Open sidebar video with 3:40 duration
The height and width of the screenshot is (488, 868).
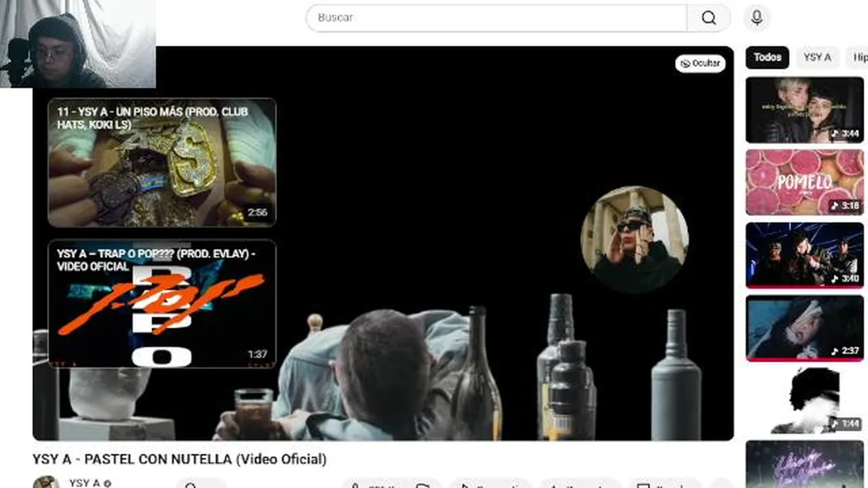point(805,255)
